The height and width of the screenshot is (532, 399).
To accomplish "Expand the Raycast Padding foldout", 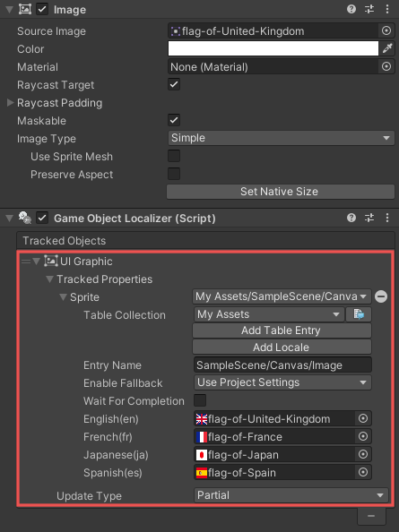I will click(10, 102).
